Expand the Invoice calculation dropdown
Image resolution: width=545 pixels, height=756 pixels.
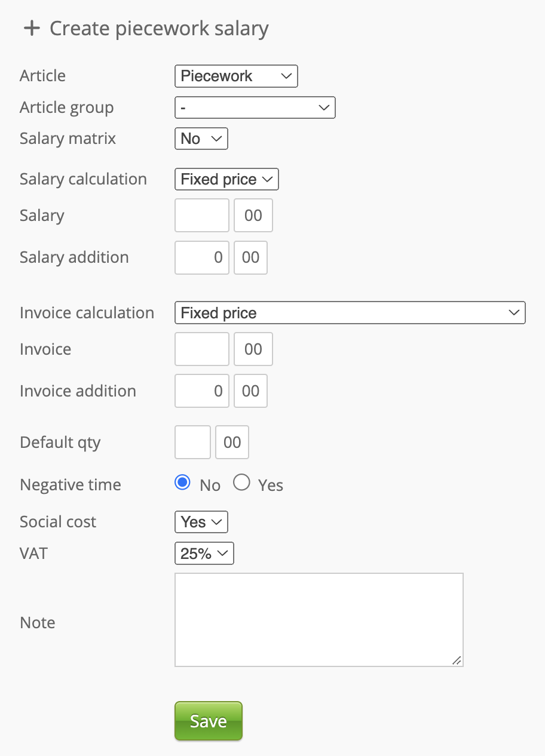[x=350, y=314]
